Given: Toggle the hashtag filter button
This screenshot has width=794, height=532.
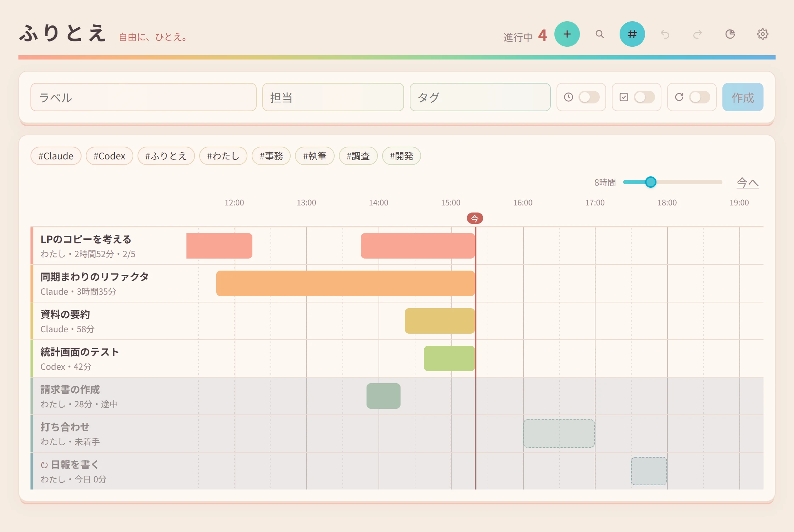Looking at the screenshot, I should coord(632,34).
